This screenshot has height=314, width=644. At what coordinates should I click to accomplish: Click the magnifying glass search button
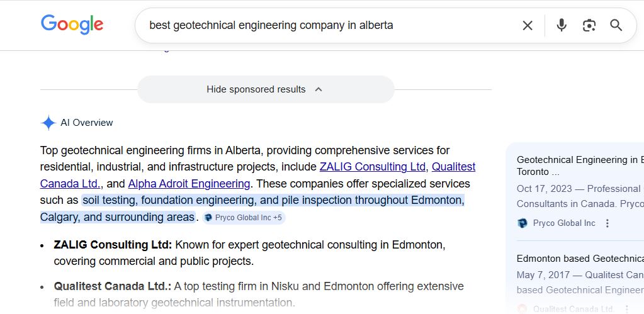click(616, 25)
